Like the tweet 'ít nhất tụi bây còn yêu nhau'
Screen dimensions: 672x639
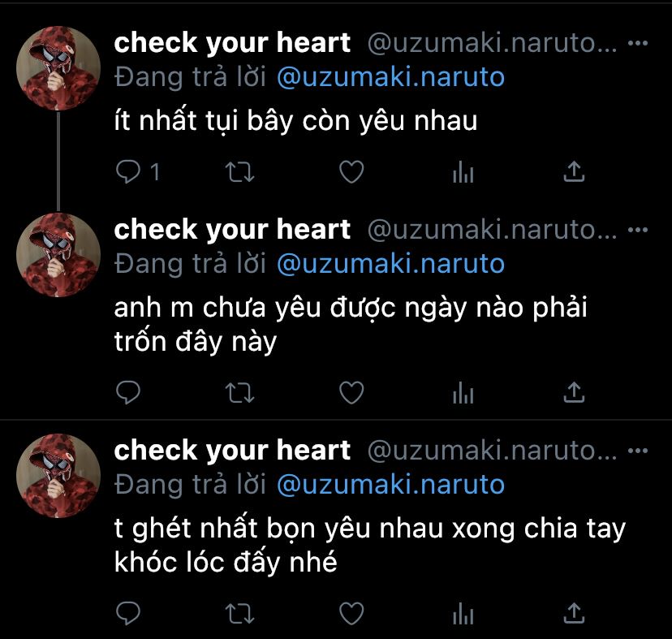351,172
